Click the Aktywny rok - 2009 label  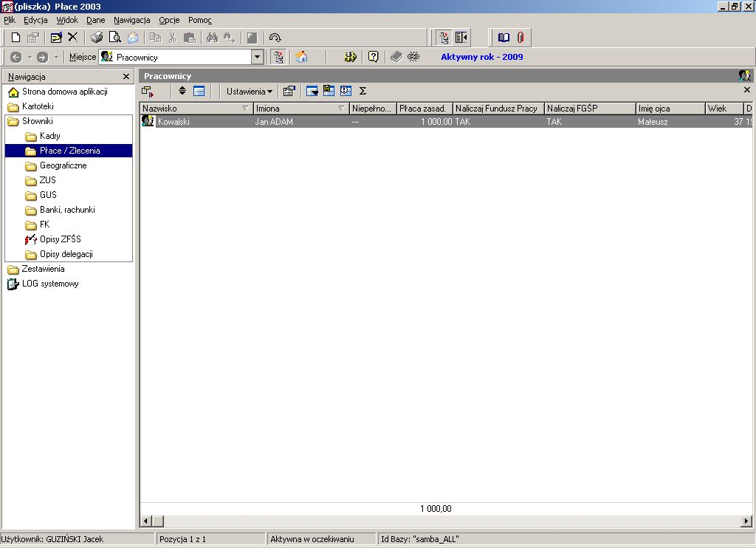click(481, 57)
